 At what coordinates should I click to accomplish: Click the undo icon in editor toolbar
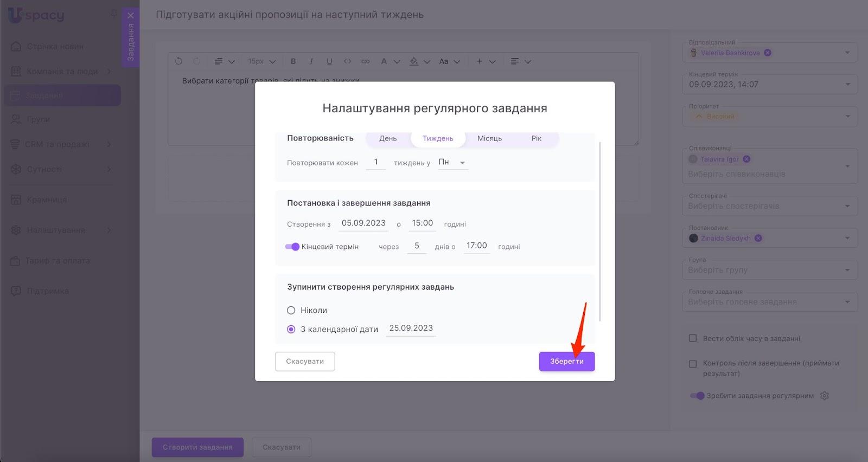coord(178,61)
